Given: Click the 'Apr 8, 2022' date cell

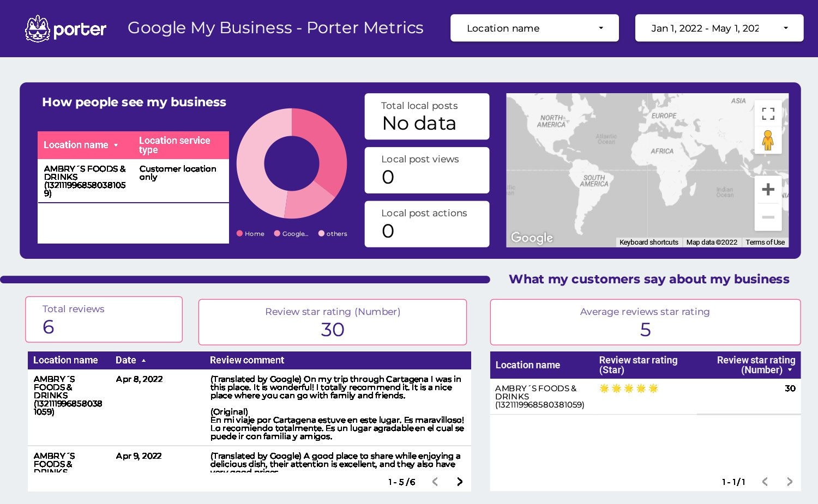Looking at the screenshot, I should pos(139,379).
